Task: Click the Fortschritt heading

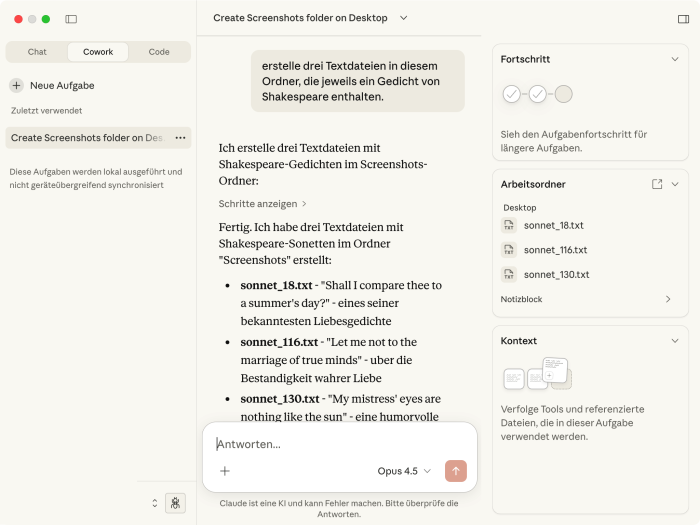Action: (525, 59)
